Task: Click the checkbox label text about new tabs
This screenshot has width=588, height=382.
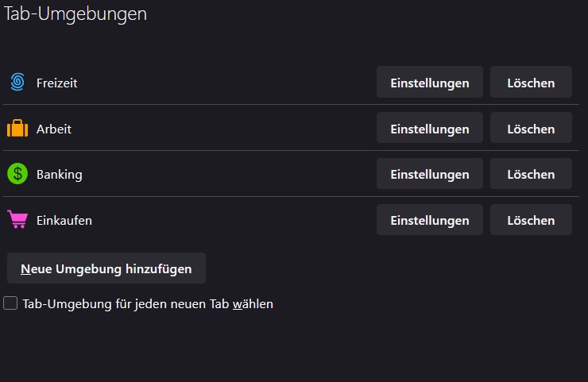Action: point(148,303)
